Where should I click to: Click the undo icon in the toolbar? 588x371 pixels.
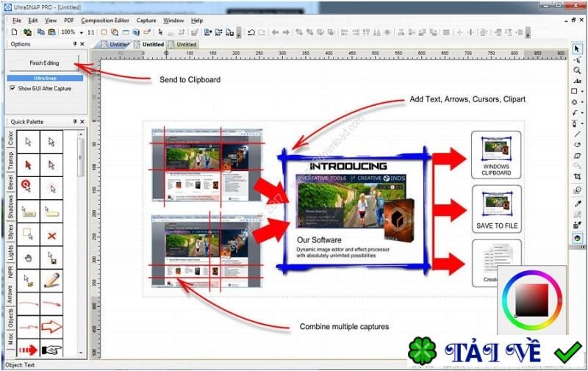click(251, 32)
